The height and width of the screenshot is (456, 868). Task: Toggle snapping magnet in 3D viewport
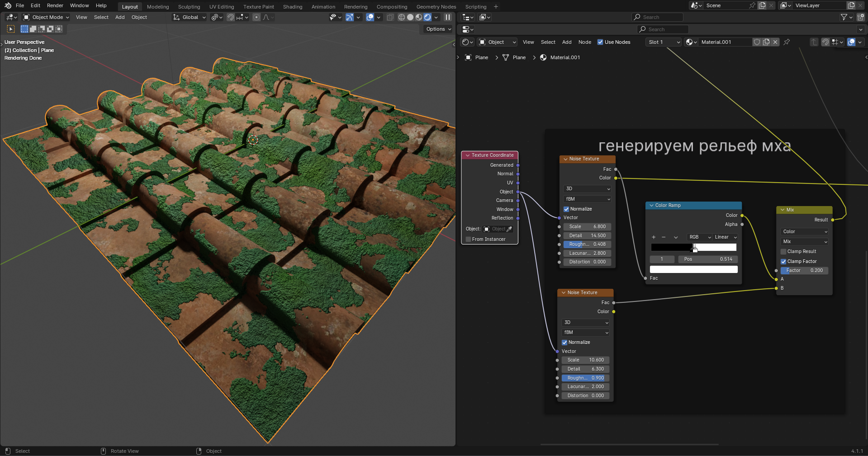(231, 17)
